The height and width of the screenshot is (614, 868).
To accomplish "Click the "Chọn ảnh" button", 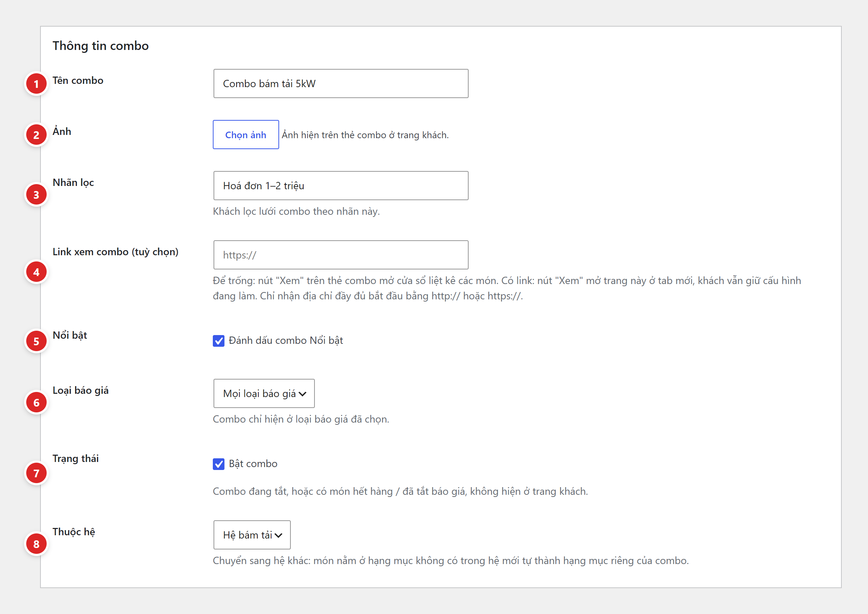I will (246, 135).
